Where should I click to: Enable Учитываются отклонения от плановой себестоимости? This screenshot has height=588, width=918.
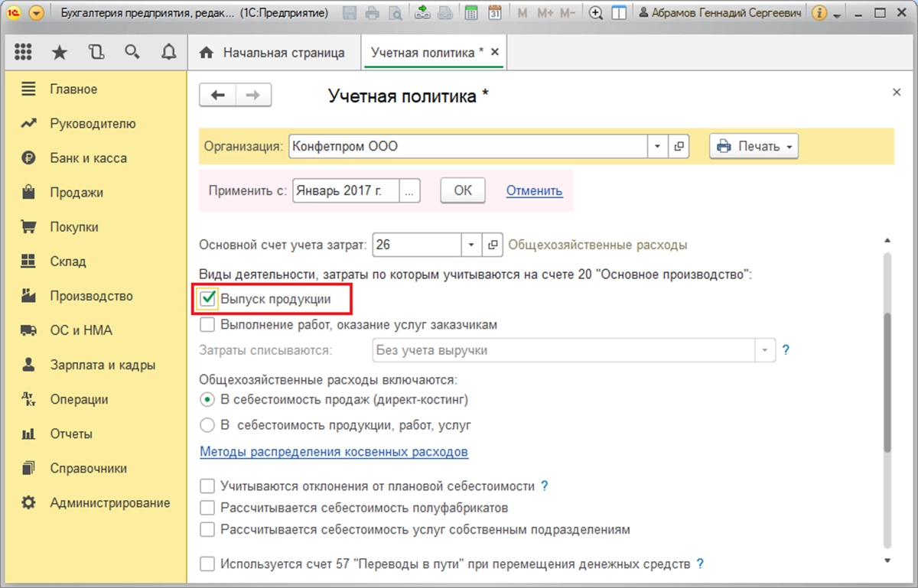207,486
